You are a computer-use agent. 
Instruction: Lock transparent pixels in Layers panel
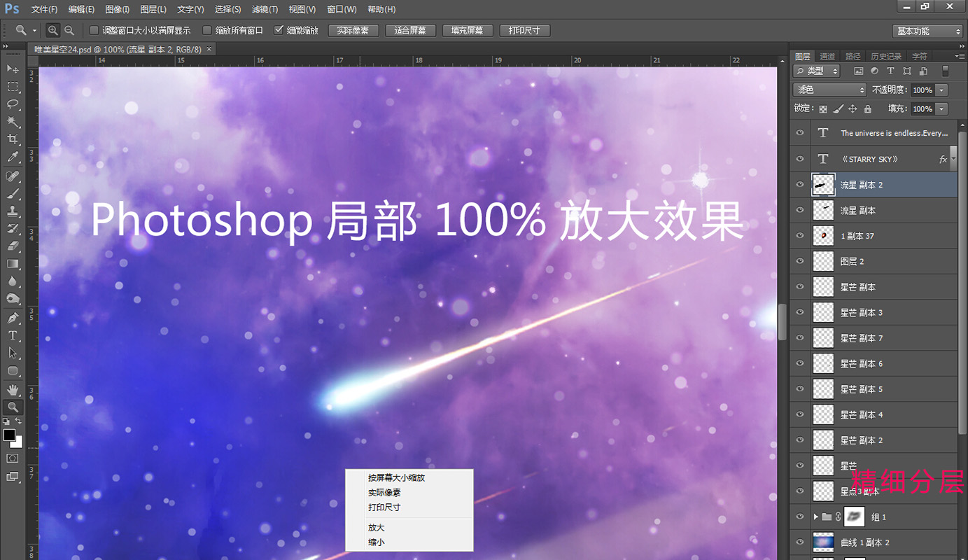(823, 109)
